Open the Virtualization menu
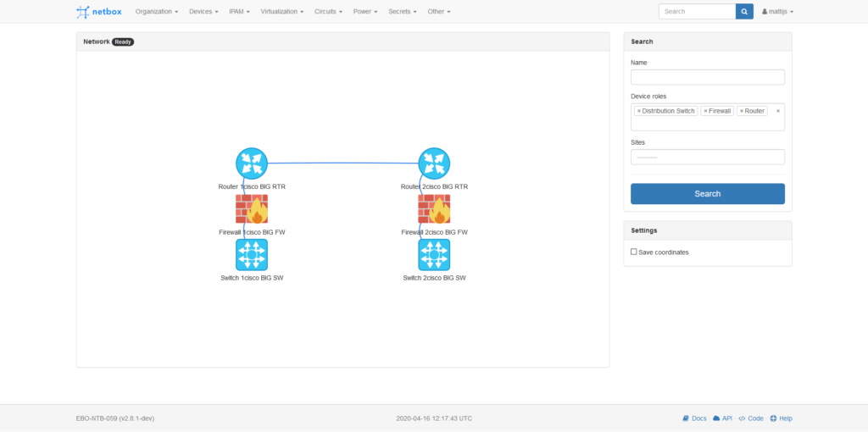The width and height of the screenshot is (868, 432). [x=284, y=12]
